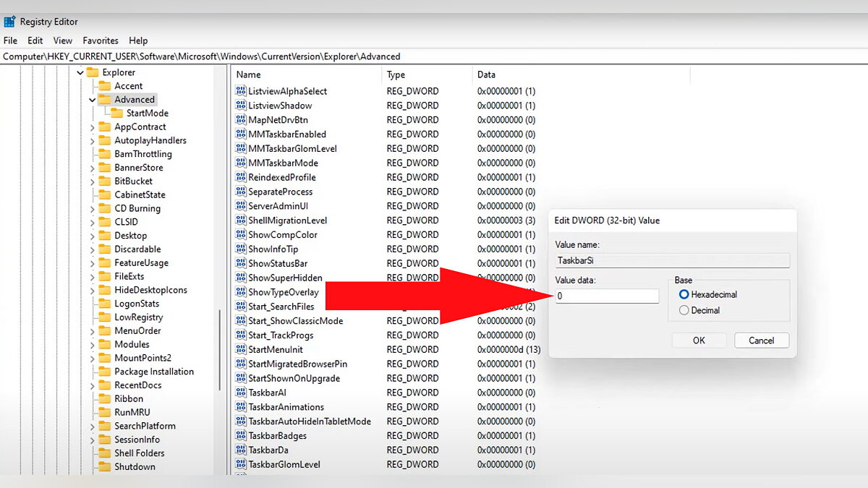Select the StartMigratedBrowserPin value name

(x=298, y=364)
